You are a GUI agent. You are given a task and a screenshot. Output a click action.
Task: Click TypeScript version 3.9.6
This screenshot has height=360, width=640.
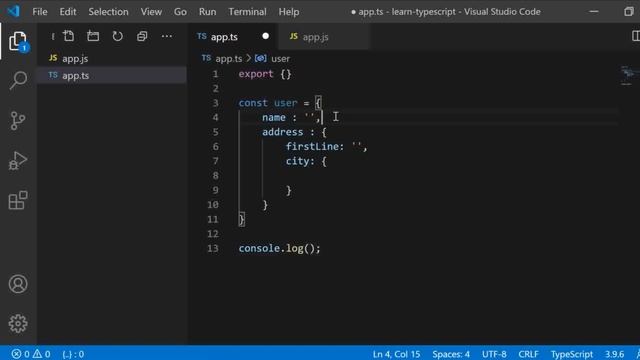(614, 354)
